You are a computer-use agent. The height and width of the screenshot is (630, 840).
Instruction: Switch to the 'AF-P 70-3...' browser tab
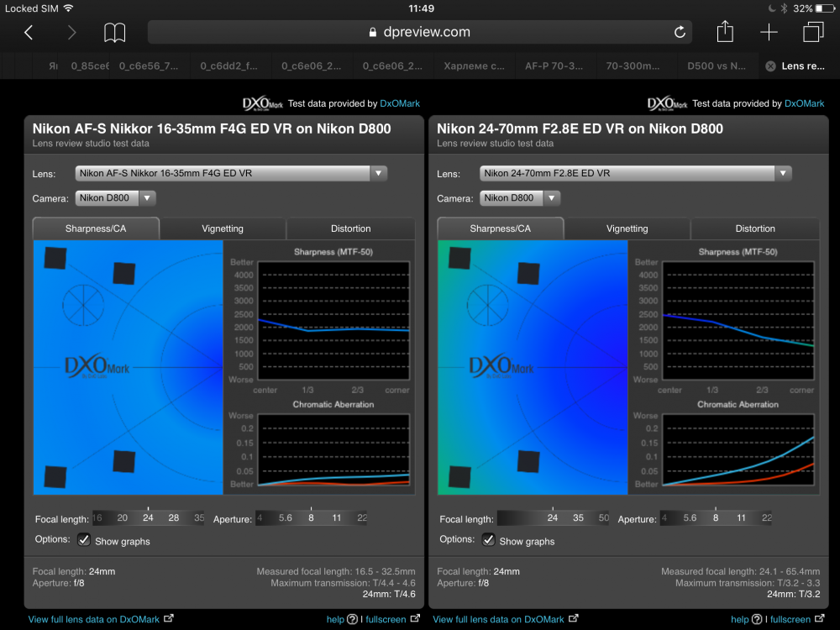click(x=554, y=66)
